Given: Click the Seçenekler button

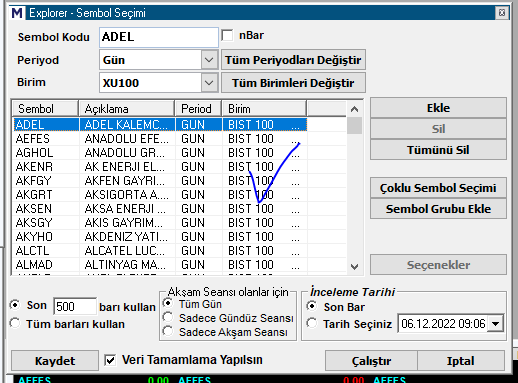Looking at the screenshot, I should click(438, 265).
